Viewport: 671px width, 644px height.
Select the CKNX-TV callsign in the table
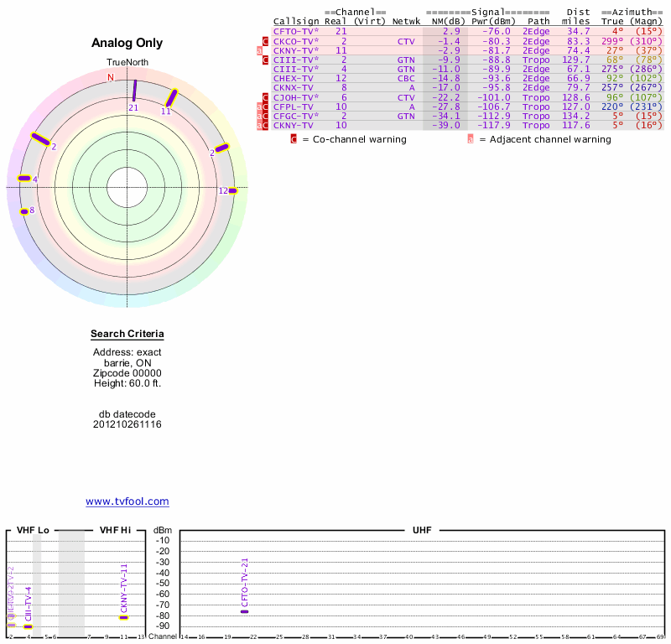292,87
